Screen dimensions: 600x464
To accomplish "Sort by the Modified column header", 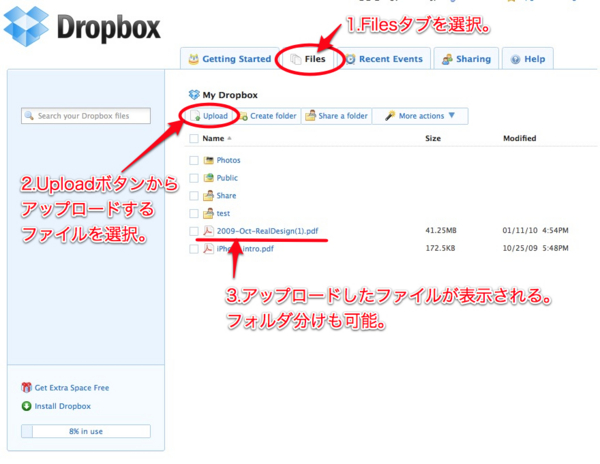I will pyautogui.click(x=519, y=138).
